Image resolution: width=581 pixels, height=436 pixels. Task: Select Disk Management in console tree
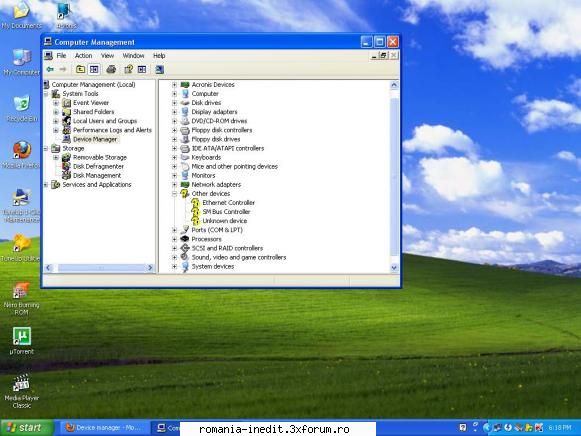[97, 176]
